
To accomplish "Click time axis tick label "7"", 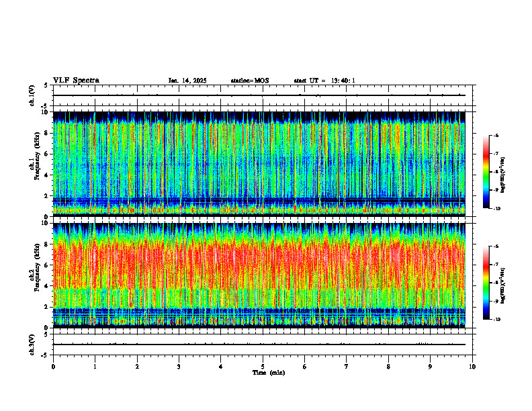I will tap(347, 367).
